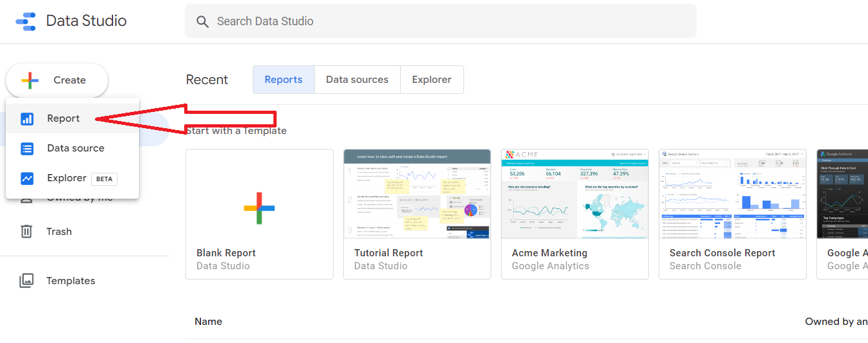Click the Data source list icon
868x343 pixels.
point(27,148)
